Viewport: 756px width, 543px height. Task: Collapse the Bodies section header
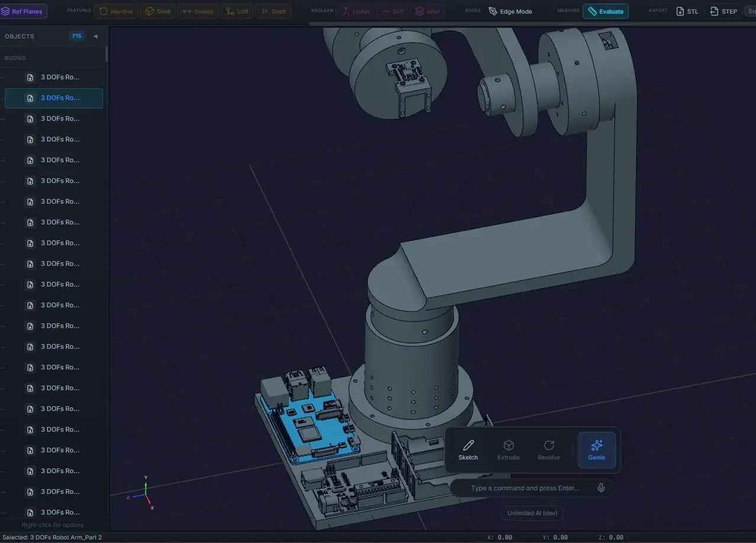[x=15, y=58]
